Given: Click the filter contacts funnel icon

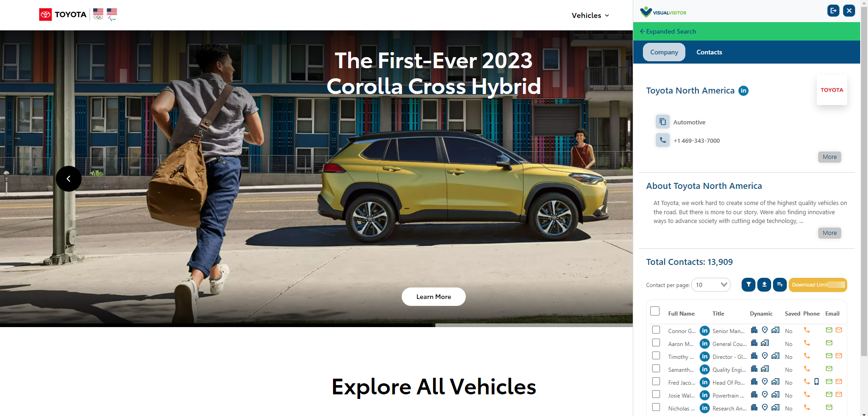Looking at the screenshot, I should coord(749,285).
